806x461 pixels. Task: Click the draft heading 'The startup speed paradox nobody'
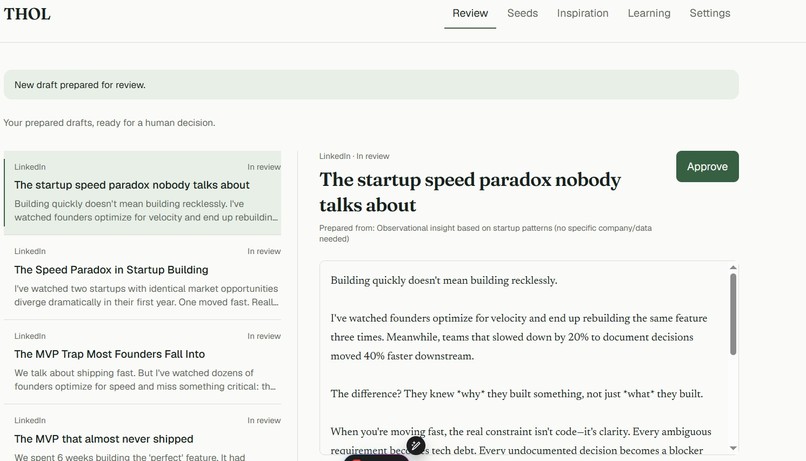470,192
